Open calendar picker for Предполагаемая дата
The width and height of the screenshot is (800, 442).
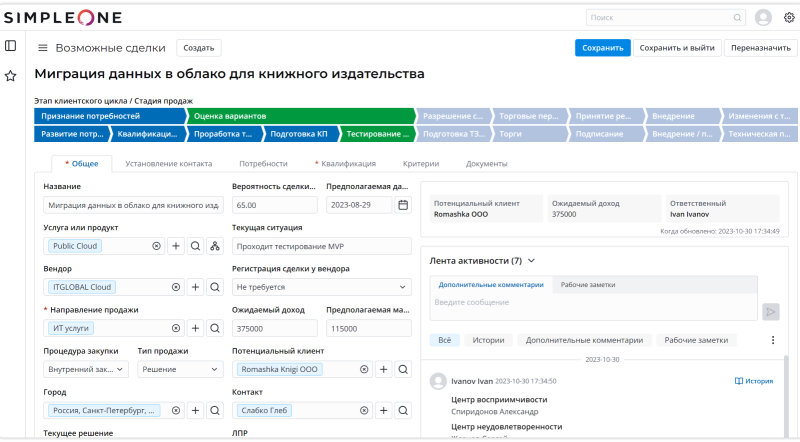(403, 205)
